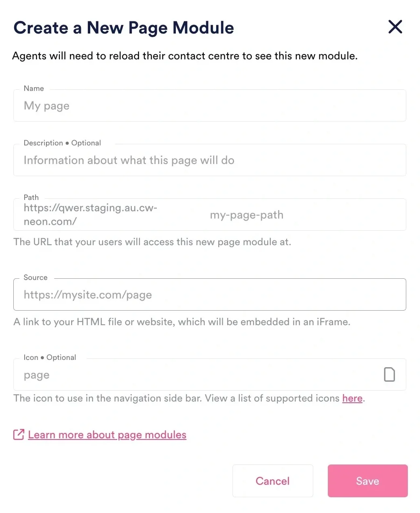Click the external link icon beside Learn more
Image resolution: width=420 pixels, height=513 pixels.
(x=19, y=435)
